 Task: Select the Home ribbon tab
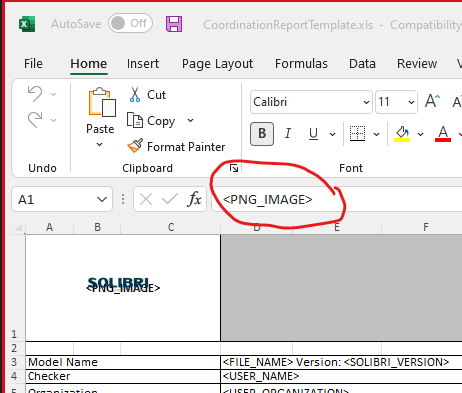click(89, 63)
